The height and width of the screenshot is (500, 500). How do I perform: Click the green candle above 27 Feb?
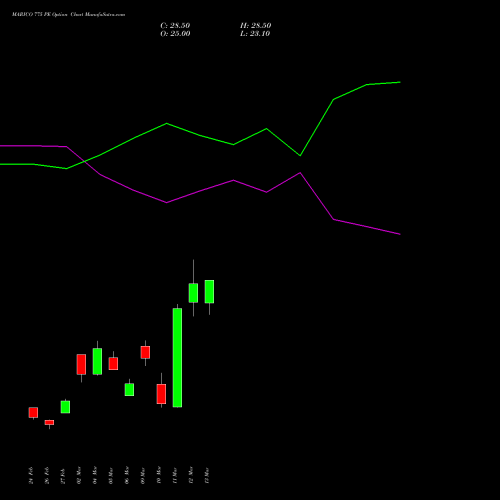65,407
